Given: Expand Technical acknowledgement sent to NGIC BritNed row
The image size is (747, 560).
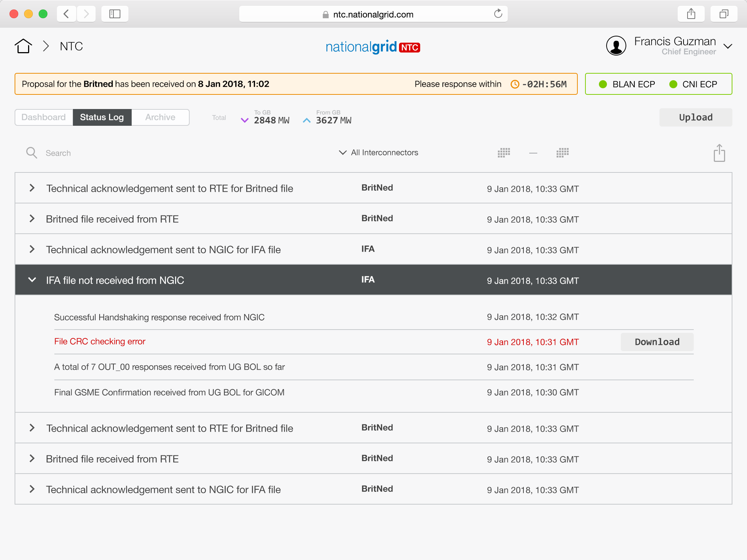Looking at the screenshot, I should click(32, 489).
